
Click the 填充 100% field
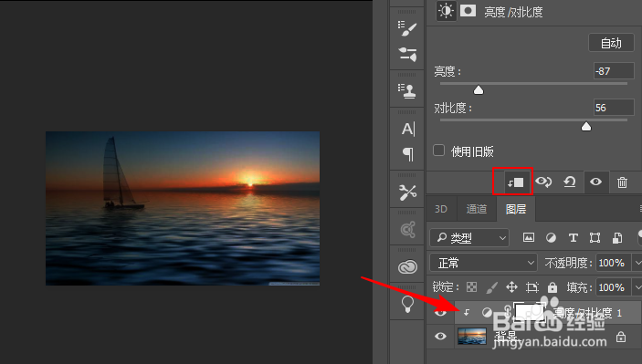tap(614, 287)
